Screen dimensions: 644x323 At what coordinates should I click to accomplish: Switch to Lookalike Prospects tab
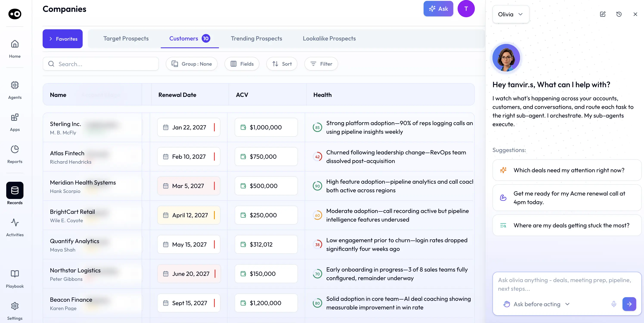coord(329,39)
